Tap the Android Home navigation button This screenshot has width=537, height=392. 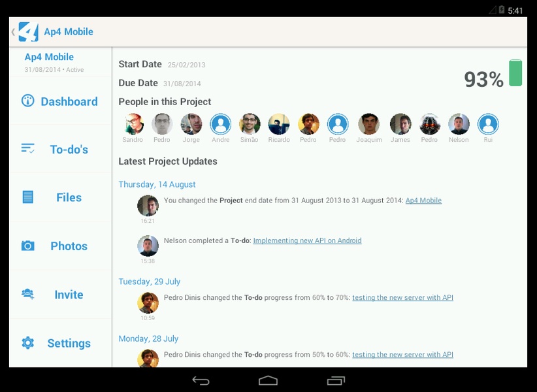(x=268, y=380)
